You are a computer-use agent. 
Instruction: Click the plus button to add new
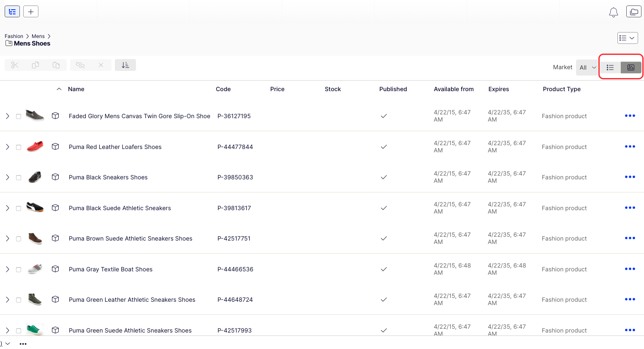click(31, 11)
